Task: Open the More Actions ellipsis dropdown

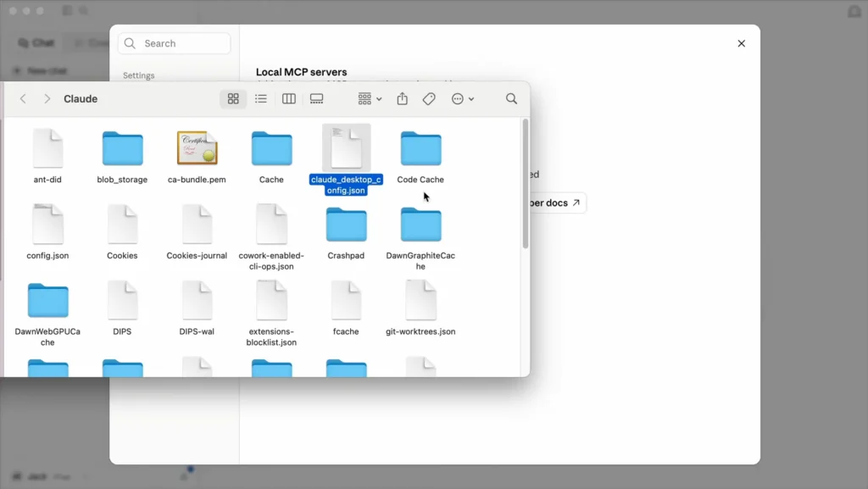Action: [x=463, y=99]
